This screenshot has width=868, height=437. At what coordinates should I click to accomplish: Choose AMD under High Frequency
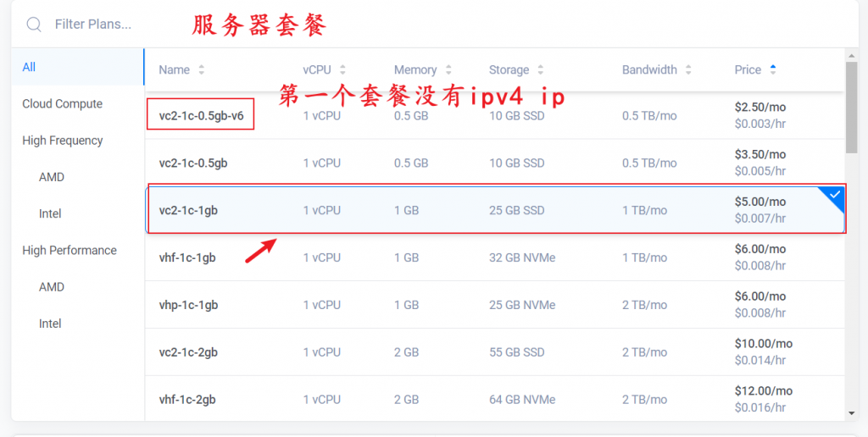pos(52,178)
